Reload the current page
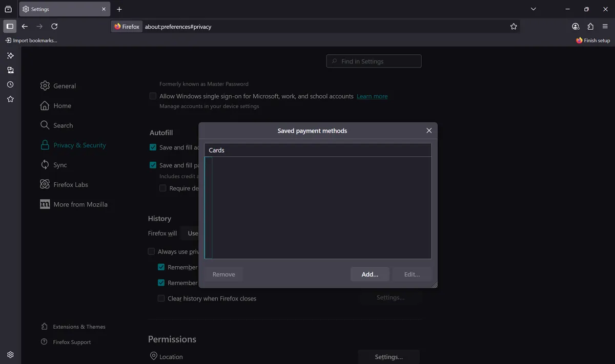The image size is (615, 364). tap(54, 27)
